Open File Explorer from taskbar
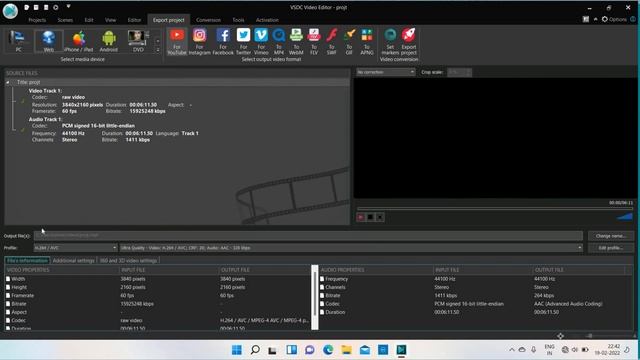Viewport: 640px width, 360px height. pyautogui.click(x=347, y=350)
